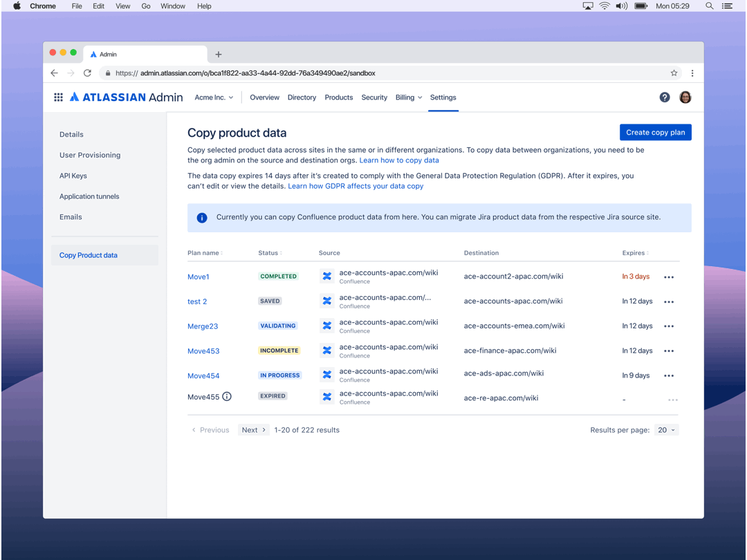This screenshot has height=560, width=747.
Task: Click destination ace-finance-apac.com/wiki
Action: pyautogui.click(x=510, y=351)
